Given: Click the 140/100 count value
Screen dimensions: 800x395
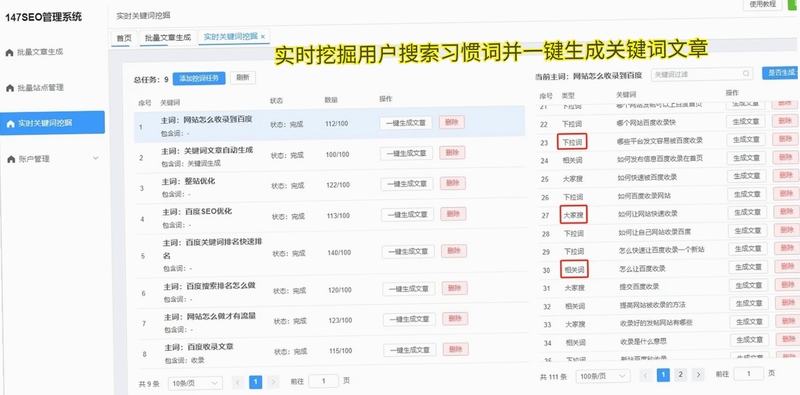Looking at the screenshot, I should click(x=339, y=253).
